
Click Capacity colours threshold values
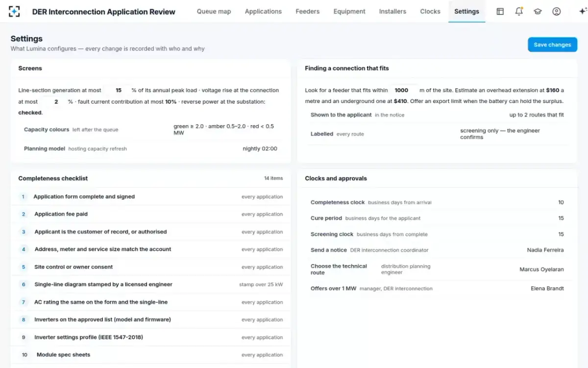[224, 130]
